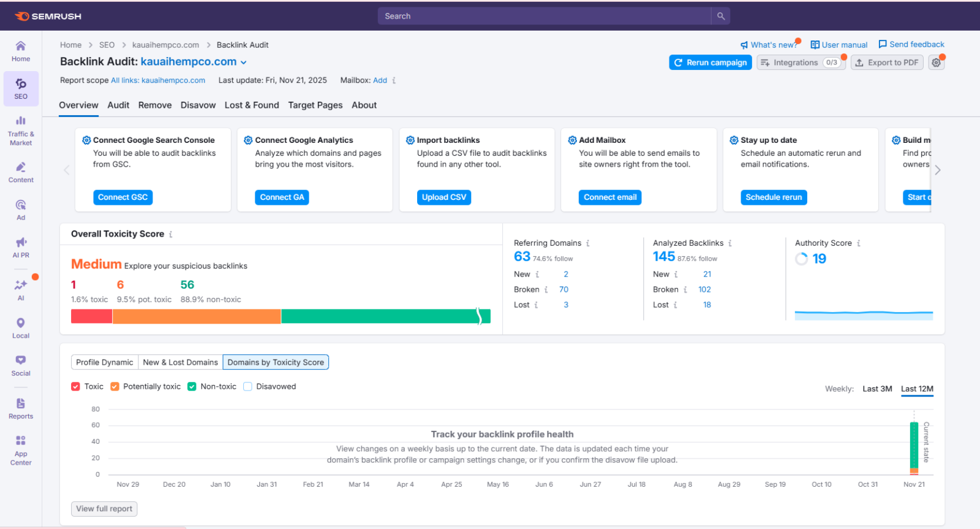Click into the top Search field

(x=545, y=16)
